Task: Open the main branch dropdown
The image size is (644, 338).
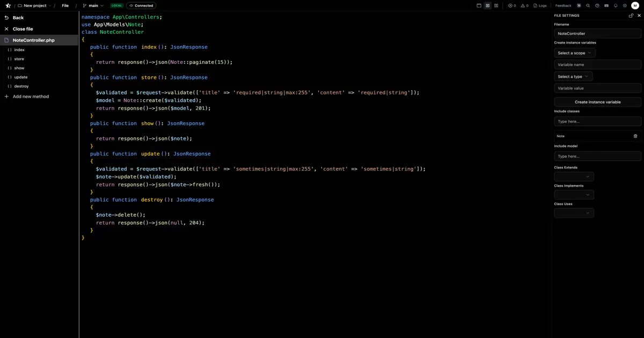Action: tap(93, 5)
